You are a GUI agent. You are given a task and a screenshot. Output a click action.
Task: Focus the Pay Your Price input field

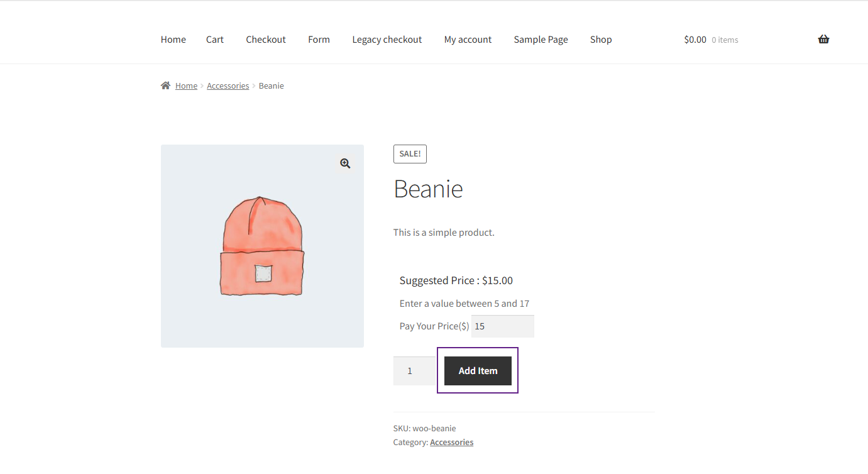(x=503, y=326)
